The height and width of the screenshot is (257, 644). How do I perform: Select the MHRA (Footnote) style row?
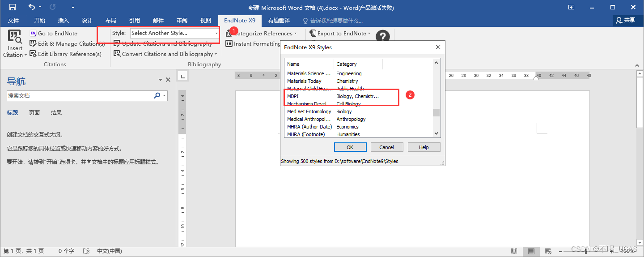coord(359,134)
